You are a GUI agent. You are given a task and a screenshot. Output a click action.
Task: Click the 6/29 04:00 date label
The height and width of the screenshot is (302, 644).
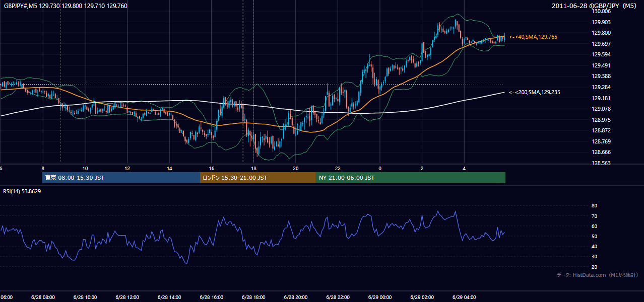464,297
